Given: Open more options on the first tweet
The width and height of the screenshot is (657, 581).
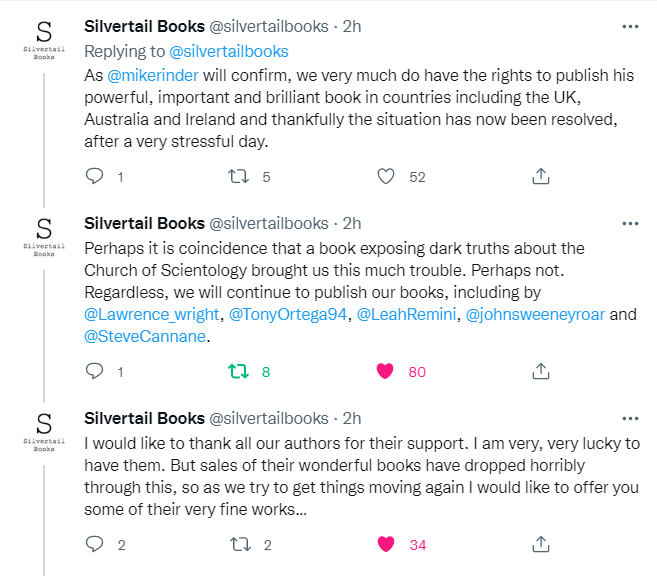Looking at the screenshot, I should point(627,25).
